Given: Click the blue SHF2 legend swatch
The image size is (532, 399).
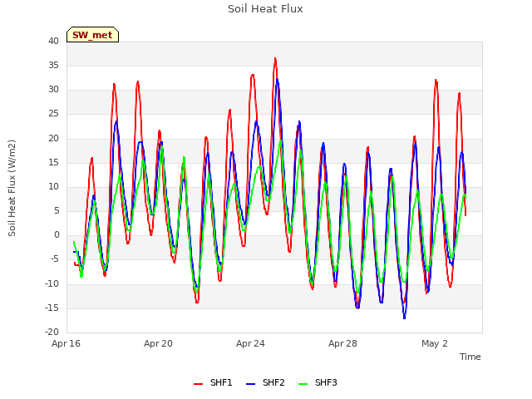Looking at the screenshot, I should 250,384.
